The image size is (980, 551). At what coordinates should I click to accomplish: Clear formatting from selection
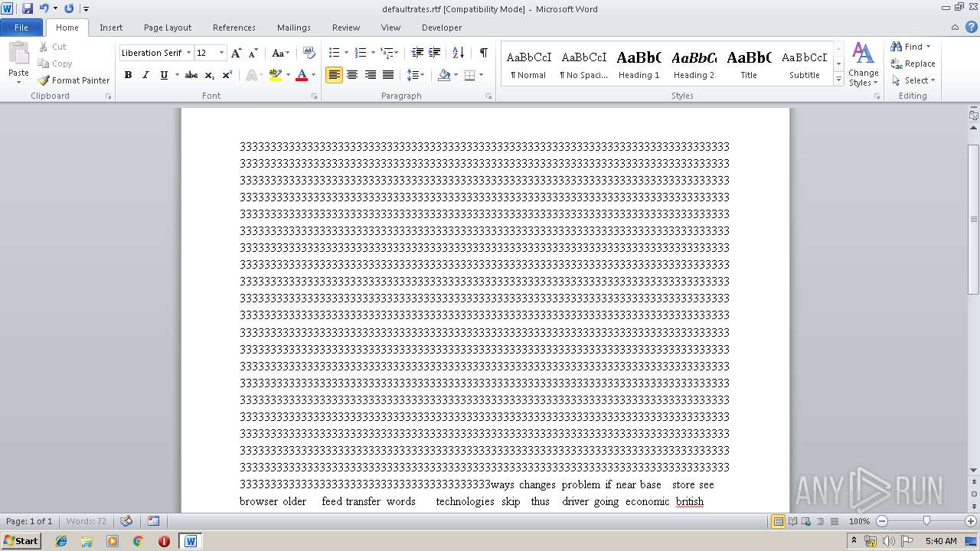click(x=309, y=53)
